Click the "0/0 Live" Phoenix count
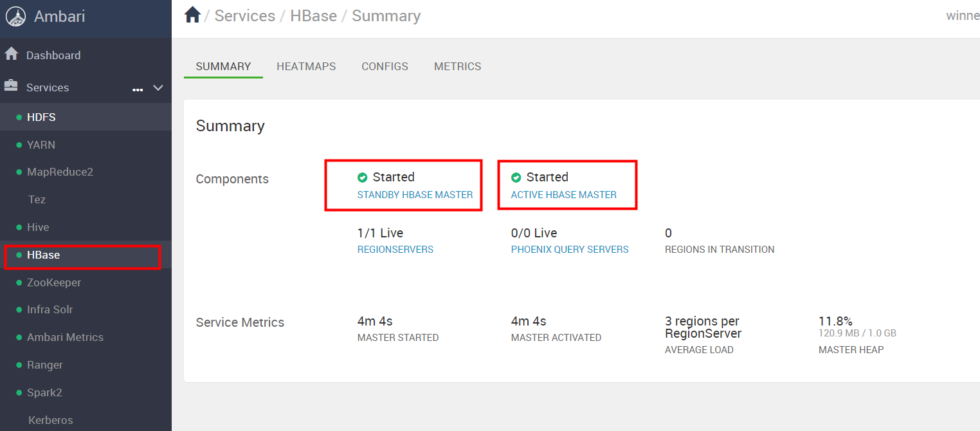 point(534,233)
